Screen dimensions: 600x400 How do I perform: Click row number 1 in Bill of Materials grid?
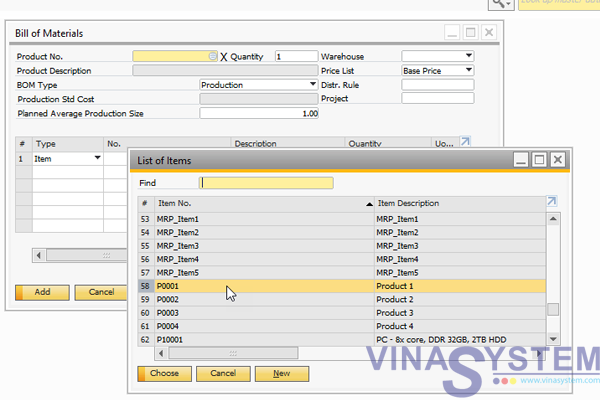(24, 159)
